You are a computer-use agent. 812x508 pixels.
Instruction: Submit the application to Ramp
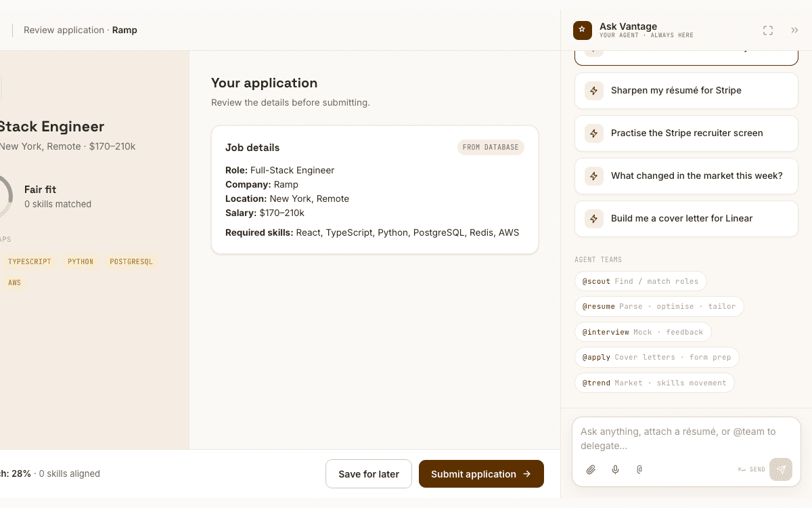click(x=481, y=474)
